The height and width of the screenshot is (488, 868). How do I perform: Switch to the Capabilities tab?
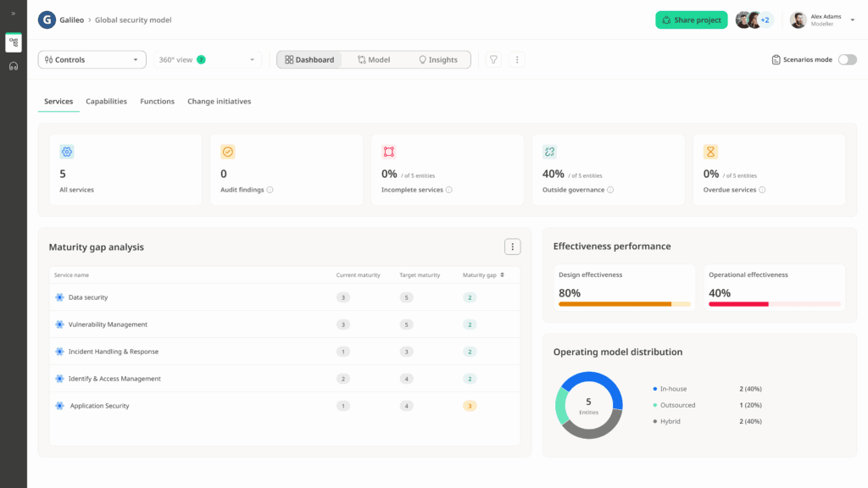coord(106,102)
